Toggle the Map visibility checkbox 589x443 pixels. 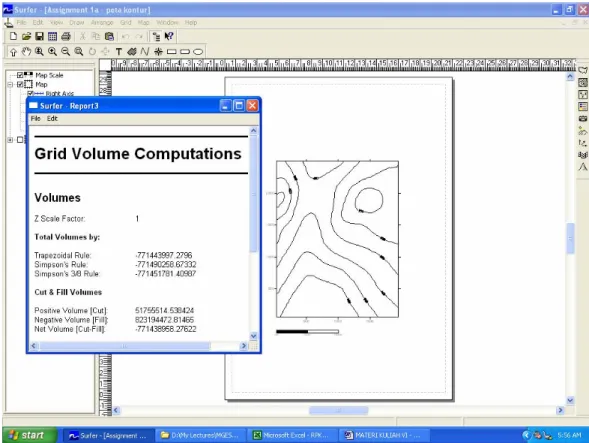pos(20,85)
